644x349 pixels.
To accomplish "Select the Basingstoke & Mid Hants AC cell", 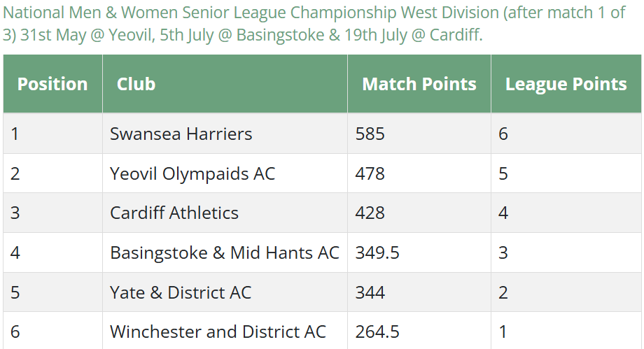I will 225,252.
